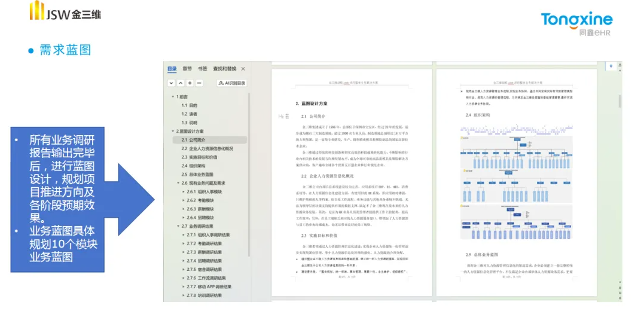Switch to the 章节 tab
The height and width of the screenshot is (323, 644).
(188, 69)
